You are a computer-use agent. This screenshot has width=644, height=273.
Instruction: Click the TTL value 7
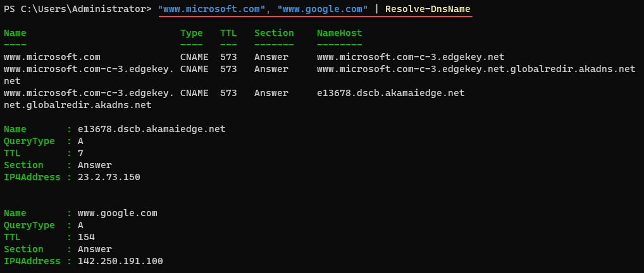[x=80, y=153]
